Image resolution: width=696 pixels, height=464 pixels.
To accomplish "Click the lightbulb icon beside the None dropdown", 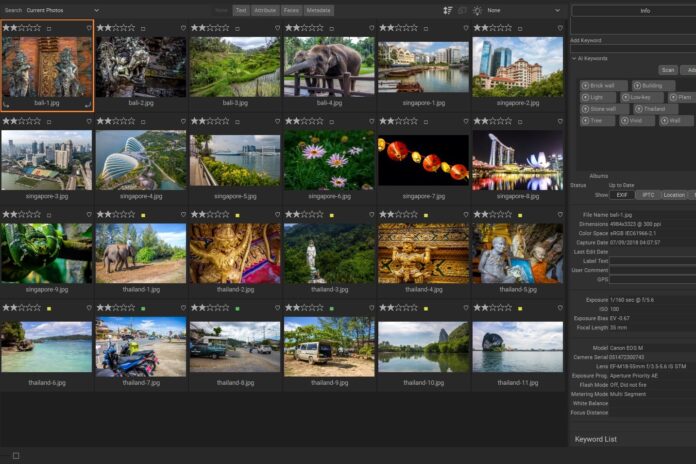I will click(477, 10).
